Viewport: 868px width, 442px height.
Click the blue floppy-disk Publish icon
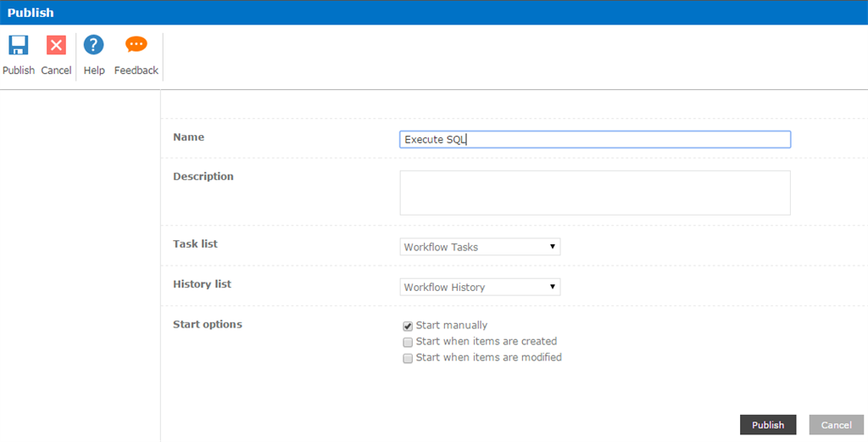coord(19,45)
